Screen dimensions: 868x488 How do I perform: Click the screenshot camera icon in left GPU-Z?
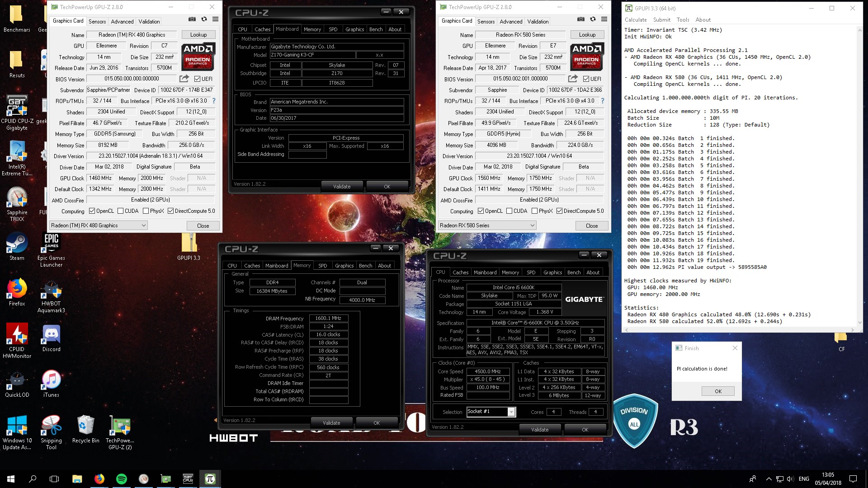[x=192, y=19]
